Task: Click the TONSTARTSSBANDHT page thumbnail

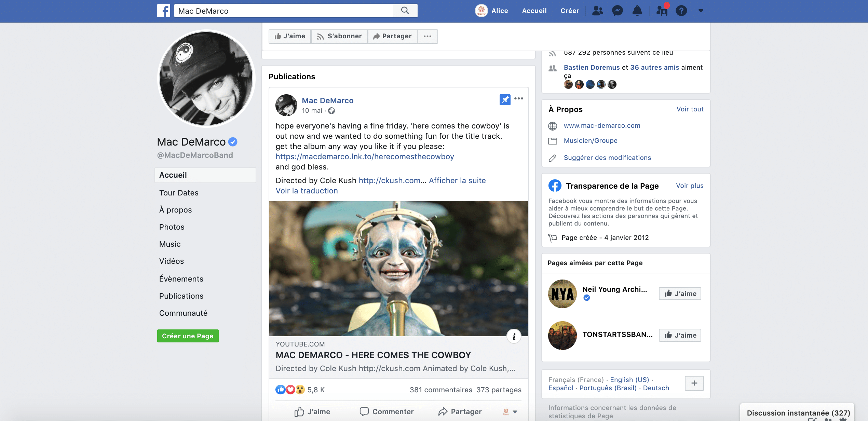Action: [x=562, y=335]
